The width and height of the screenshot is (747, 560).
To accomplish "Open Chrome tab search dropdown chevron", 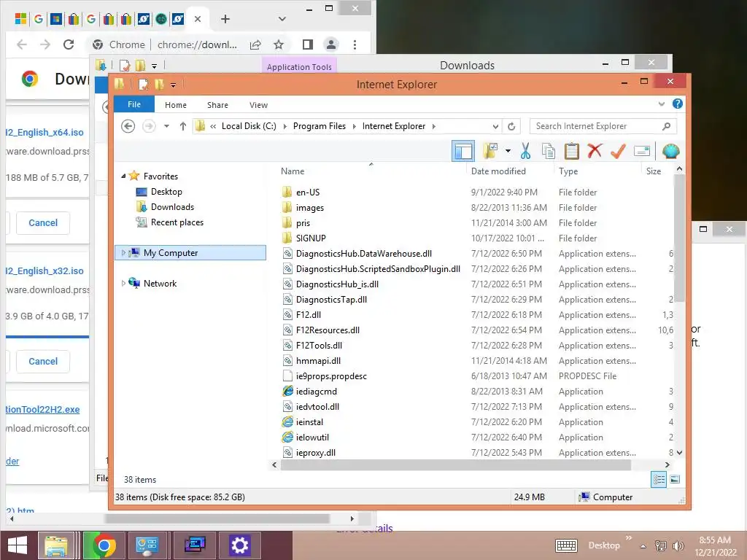I will 282,18.
